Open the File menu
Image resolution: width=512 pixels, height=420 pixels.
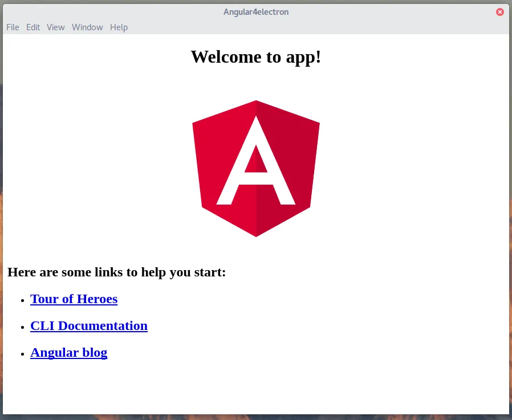click(12, 27)
